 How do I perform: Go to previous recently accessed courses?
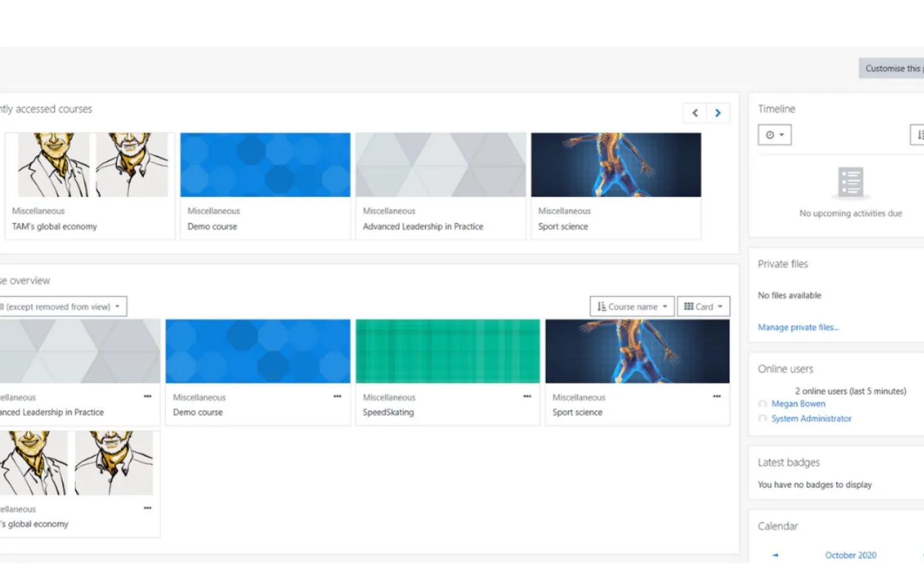[695, 113]
